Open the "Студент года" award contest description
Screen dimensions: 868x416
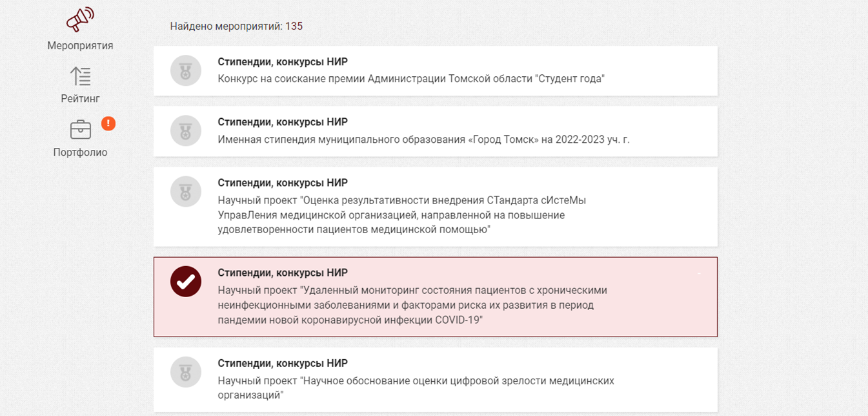point(411,79)
